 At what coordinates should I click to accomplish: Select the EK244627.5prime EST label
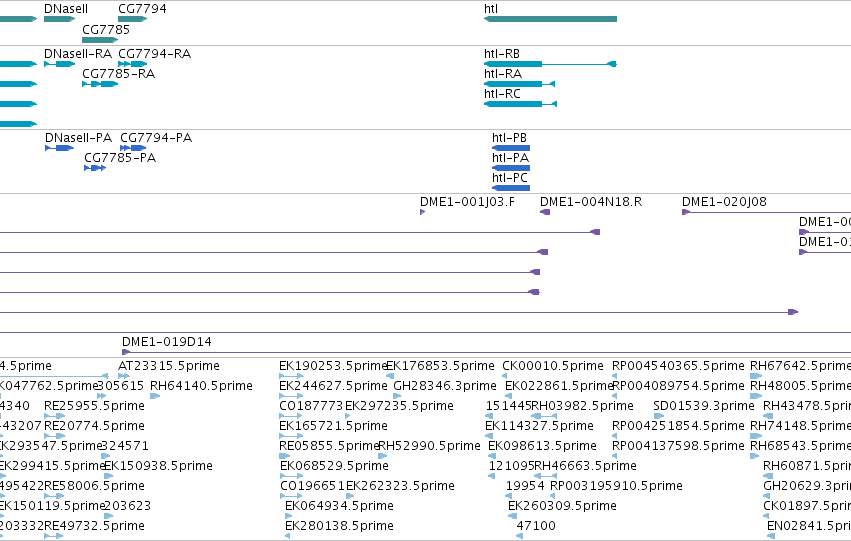[333, 386]
